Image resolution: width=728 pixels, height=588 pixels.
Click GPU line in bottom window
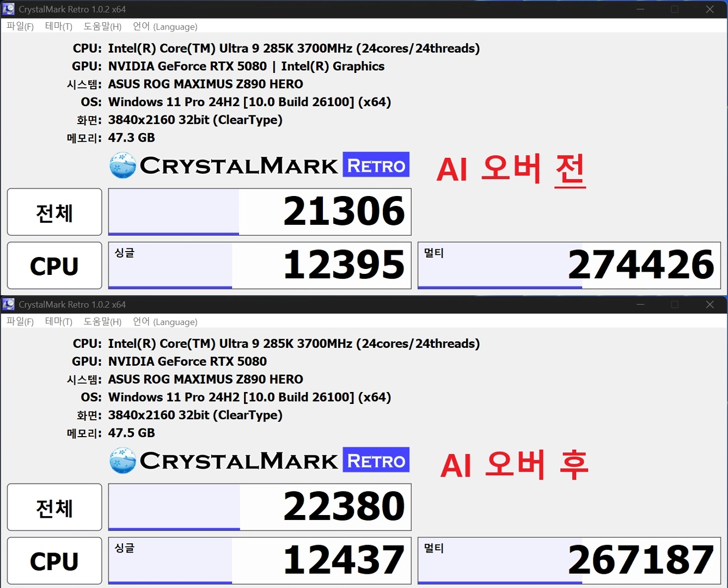click(187, 362)
